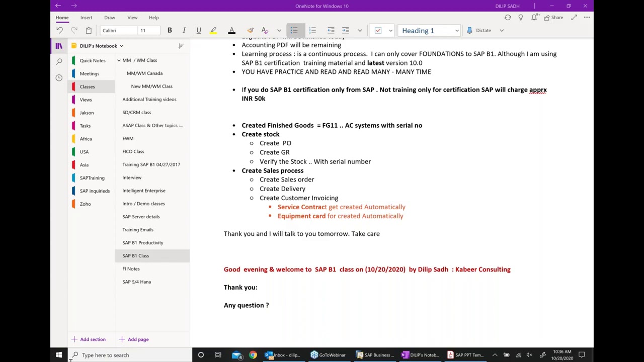Screen dimensions: 644x362
Task: Expand paragraph formatting options chevron
Action: pos(360,31)
